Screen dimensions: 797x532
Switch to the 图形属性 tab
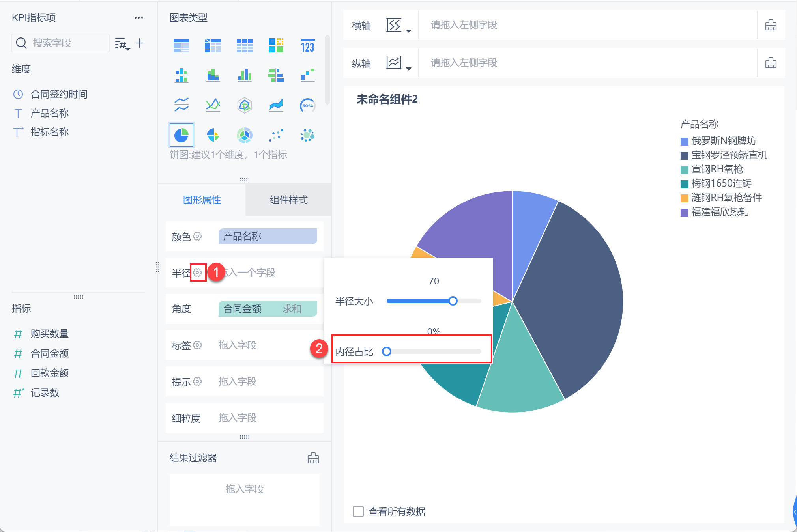click(202, 200)
